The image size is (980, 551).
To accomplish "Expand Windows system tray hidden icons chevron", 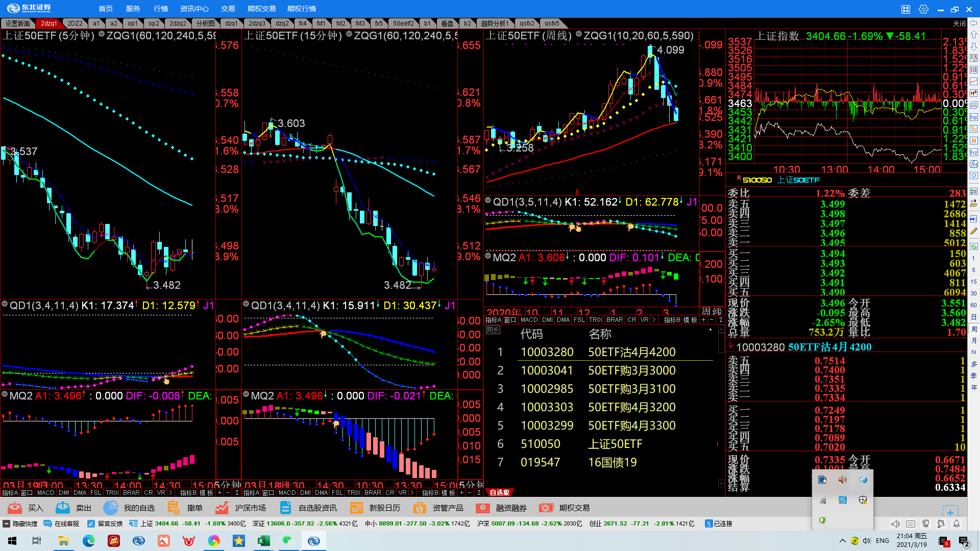I will pos(842,541).
